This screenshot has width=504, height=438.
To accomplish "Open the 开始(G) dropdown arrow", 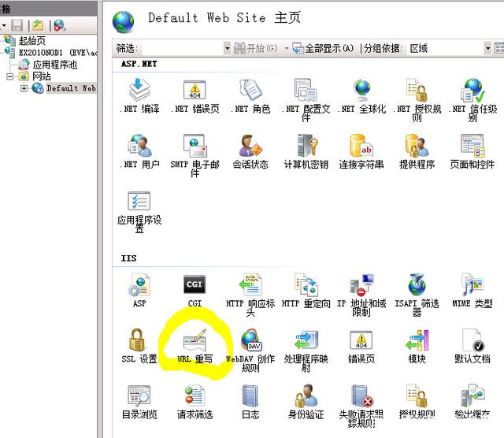I will pos(286,49).
